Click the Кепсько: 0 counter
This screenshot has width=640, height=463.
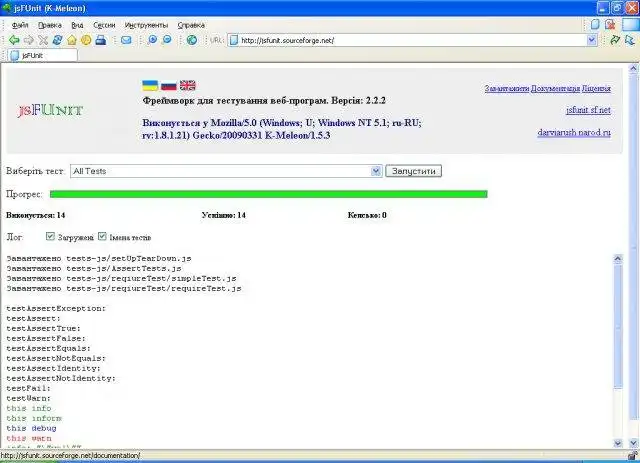(367, 215)
